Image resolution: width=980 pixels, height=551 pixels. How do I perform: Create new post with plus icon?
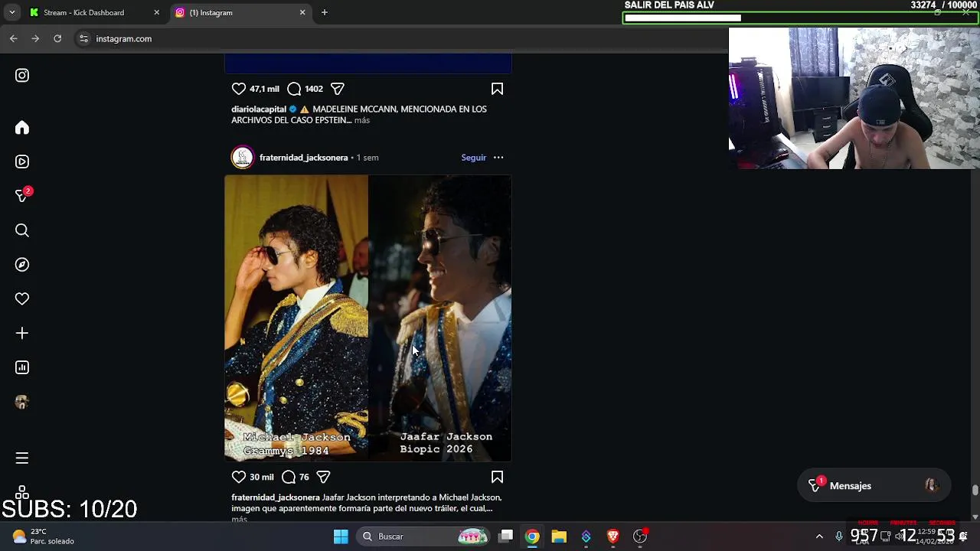point(22,333)
